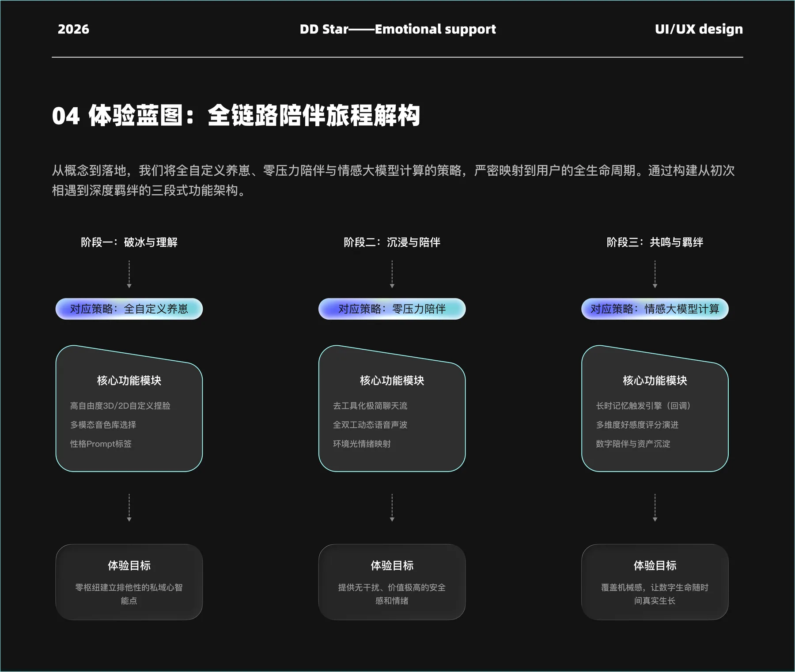This screenshot has height=672, width=795.
Task: Click 多维度好感度评分演进 item
Action: tap(637, 425)
